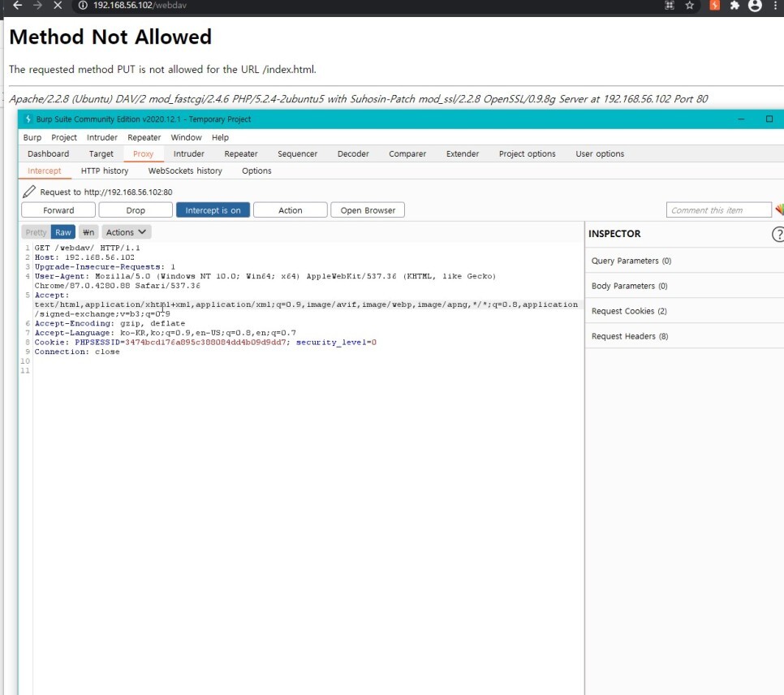Bookmark this page with the star icon

(x=690, y=6)
